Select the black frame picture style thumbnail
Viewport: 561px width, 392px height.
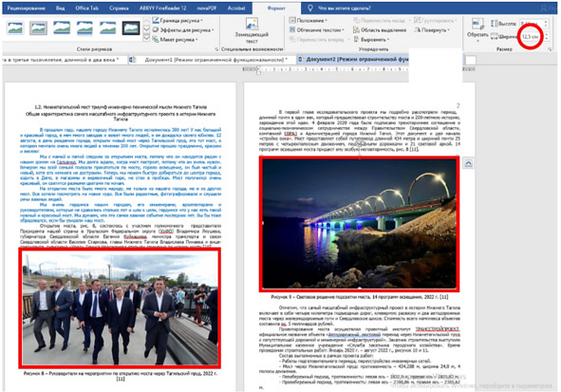(x=131, y=28)
